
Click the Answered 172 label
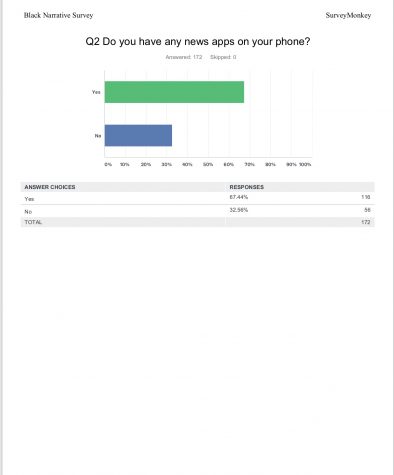pos(184,57)
